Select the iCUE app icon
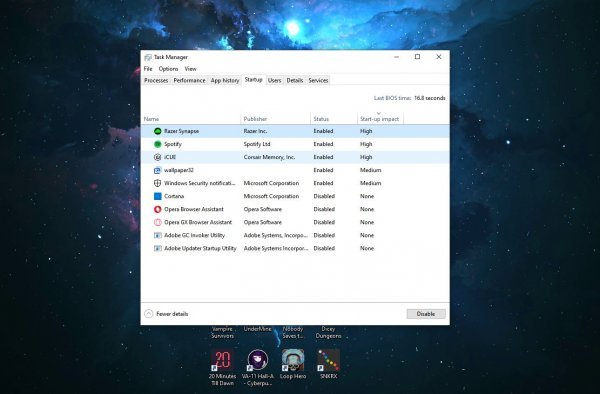 158,157
